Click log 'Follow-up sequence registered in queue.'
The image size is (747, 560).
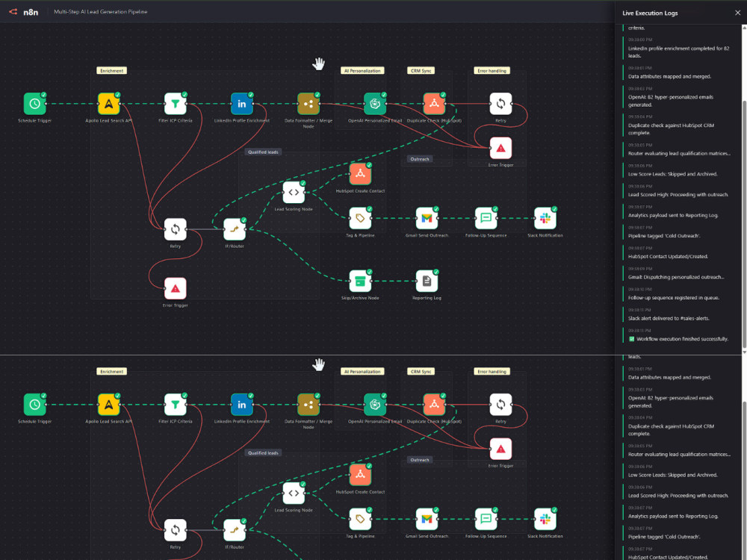coord(674,298)
